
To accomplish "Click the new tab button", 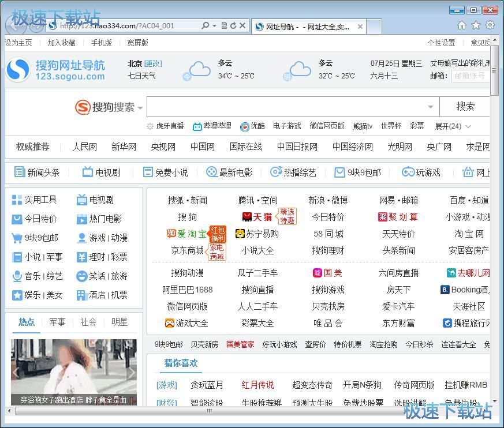I will pos(374,27).
